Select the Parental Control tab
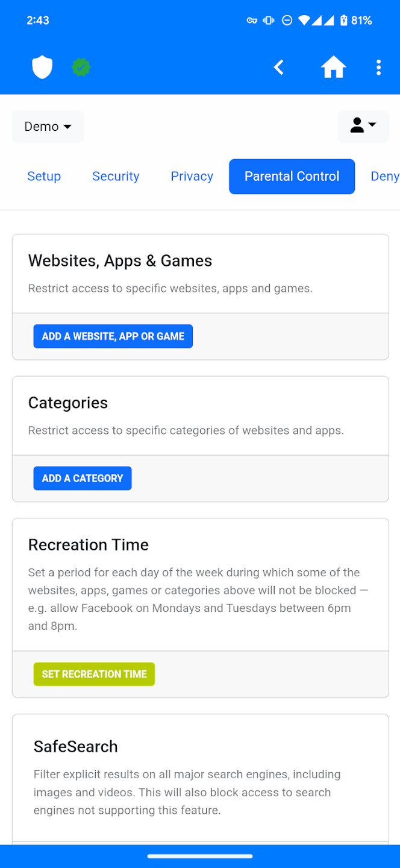 pyautogui.click(x=292, y=177)
